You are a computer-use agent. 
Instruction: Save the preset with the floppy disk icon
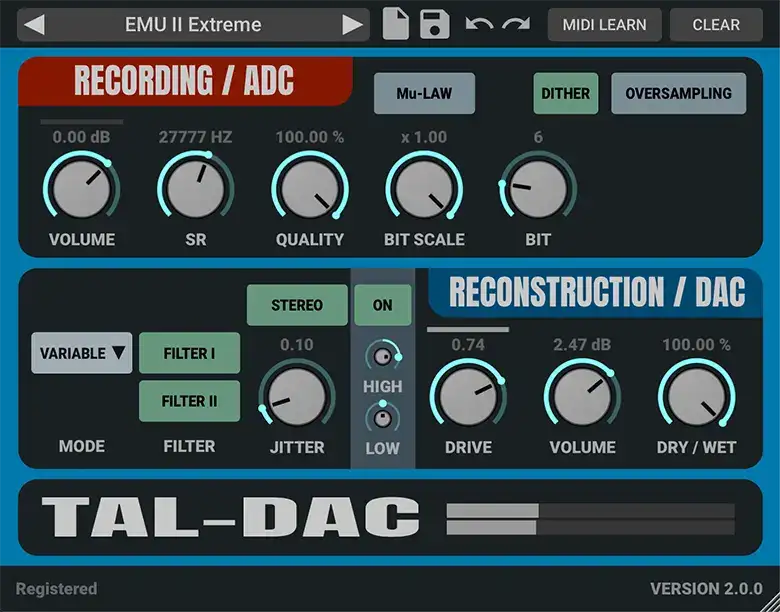coord(434,24)
